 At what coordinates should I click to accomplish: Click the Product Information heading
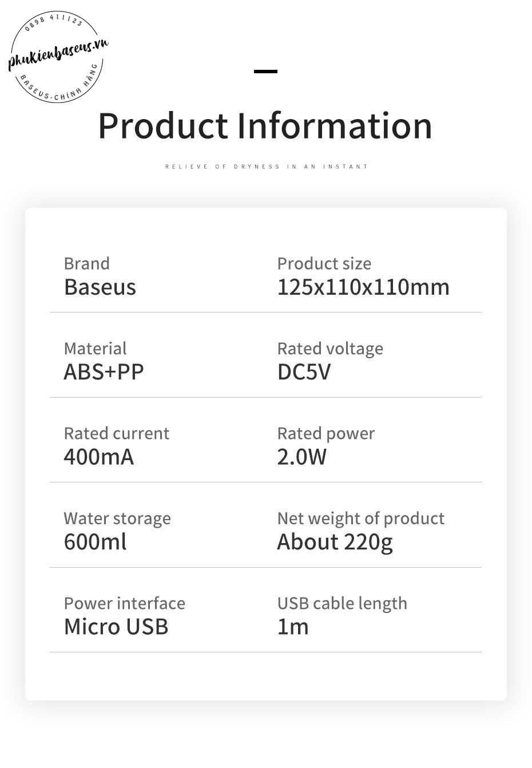[265, 126]
